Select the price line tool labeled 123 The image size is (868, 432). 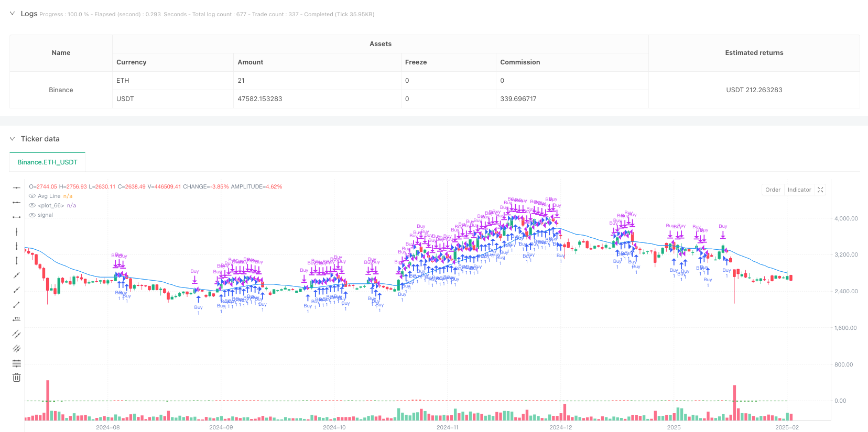click(17, 319)
